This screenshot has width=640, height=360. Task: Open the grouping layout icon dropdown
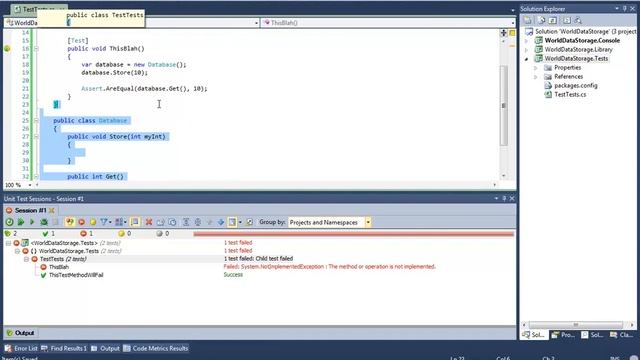click(x=120, y=222)
